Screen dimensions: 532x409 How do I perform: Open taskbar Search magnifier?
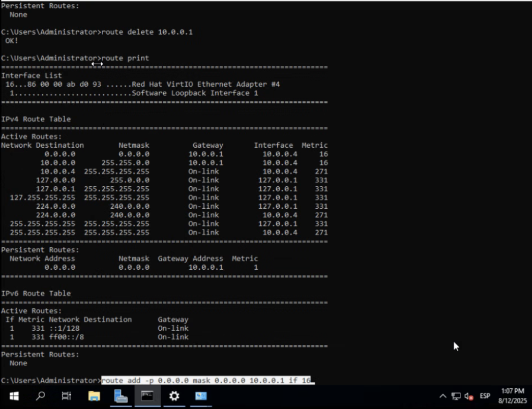click(x=40, y=396)
